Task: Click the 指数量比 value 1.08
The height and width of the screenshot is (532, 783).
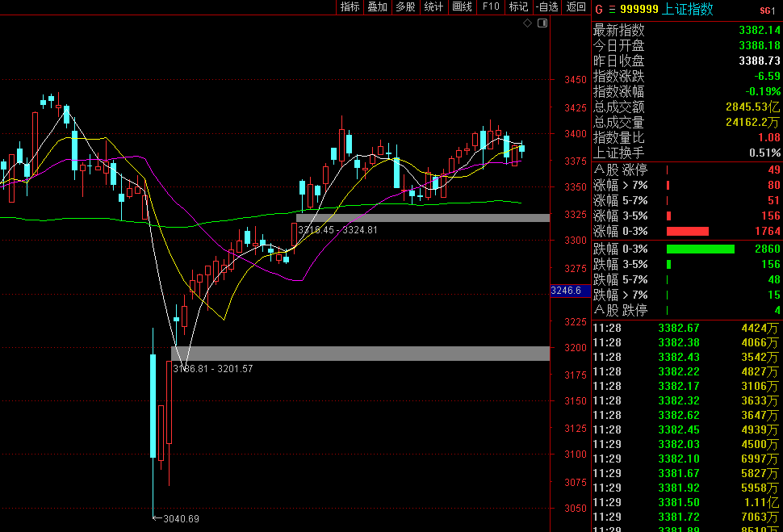Action: click(x=769, y=137)
